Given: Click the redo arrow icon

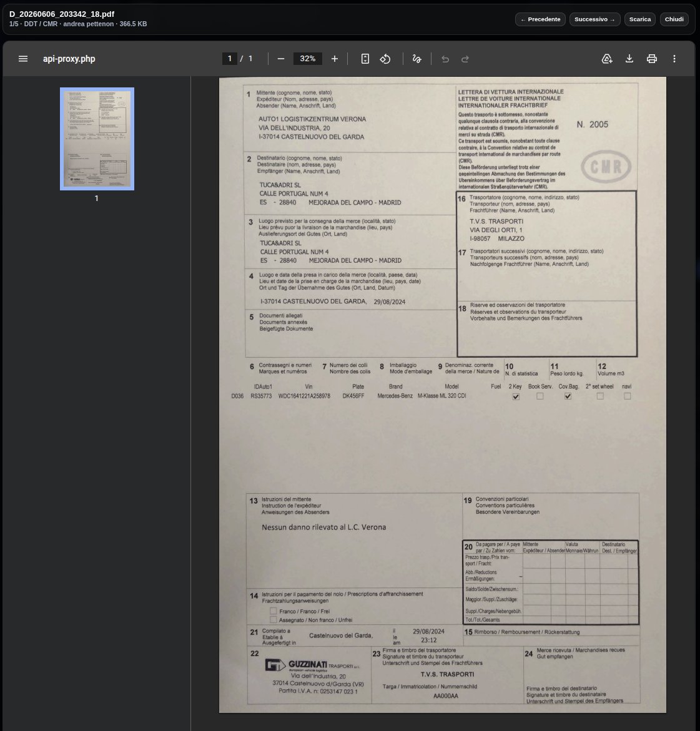Looking at the screenshot, I should tap(465, 59).
